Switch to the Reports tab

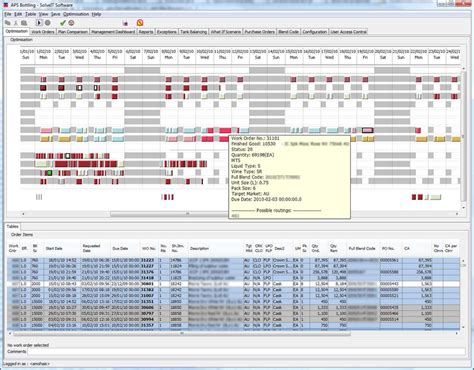tap(146, 32)
